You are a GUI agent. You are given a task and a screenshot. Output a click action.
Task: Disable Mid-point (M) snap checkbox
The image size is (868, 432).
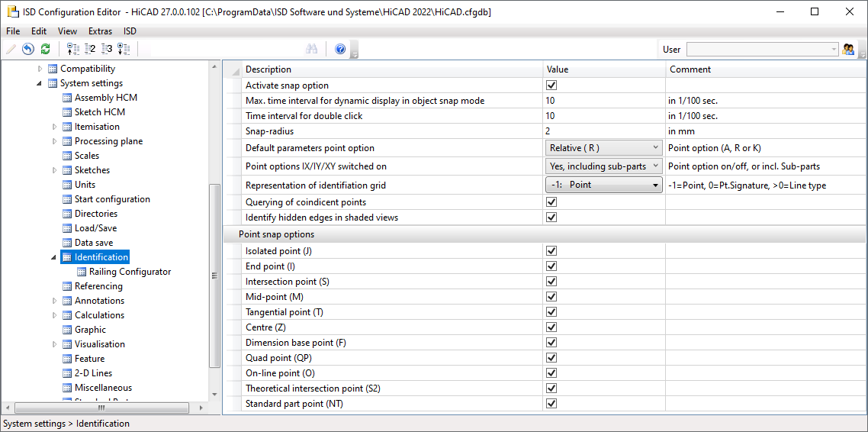pyautogui.click(x=551, y=297)
